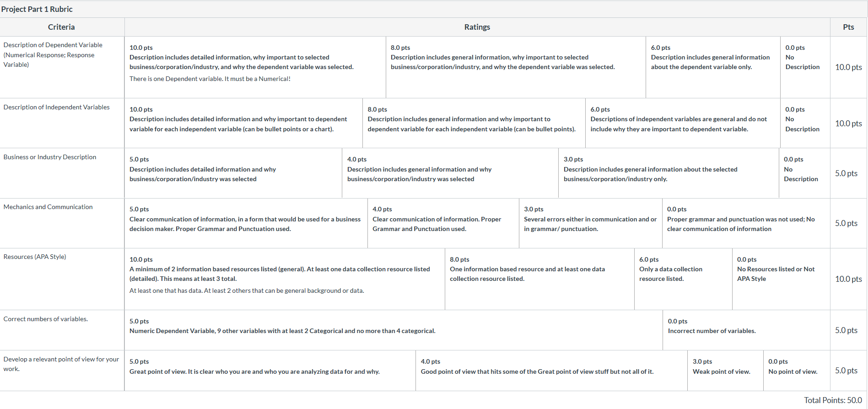Select 8.0 pts rating for Dependent Variable
Viewport: 868px width, 409px height.
tap(516, 67)
